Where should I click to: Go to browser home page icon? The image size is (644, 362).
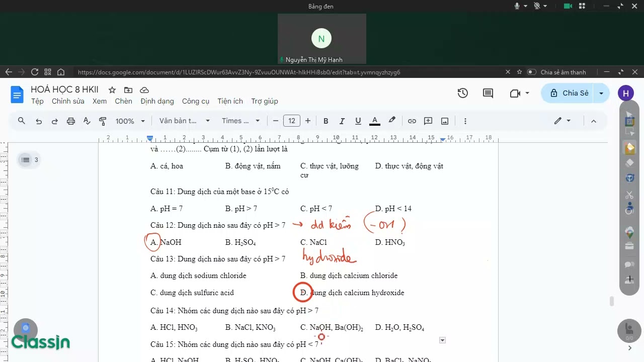click(x=61, y=72)
